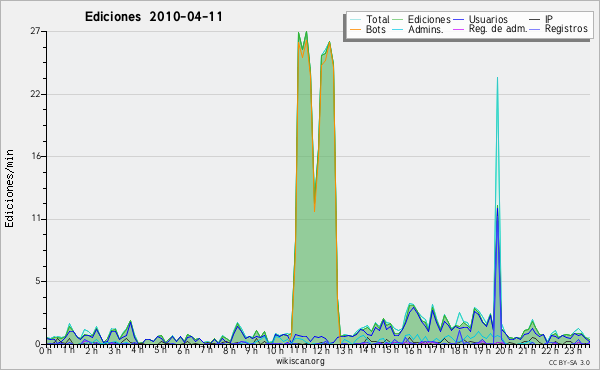
Task: Click the x-axis label '20 h'
Action: 505,350
